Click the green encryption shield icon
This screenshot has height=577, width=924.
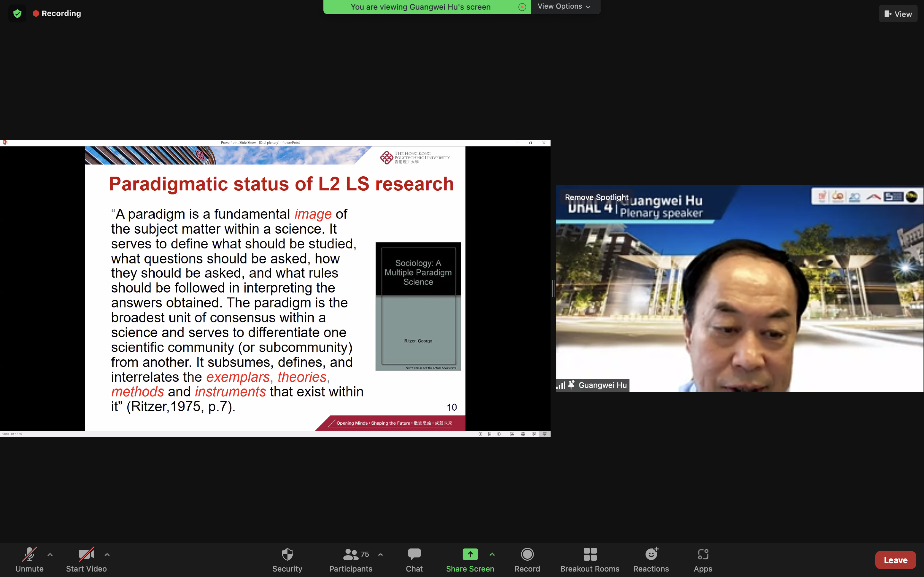17,14
